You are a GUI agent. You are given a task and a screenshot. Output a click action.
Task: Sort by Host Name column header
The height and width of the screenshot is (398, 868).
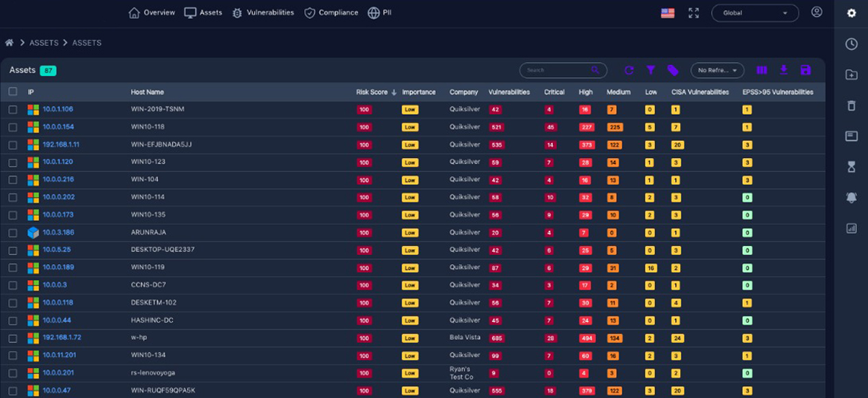click(147, 92)
